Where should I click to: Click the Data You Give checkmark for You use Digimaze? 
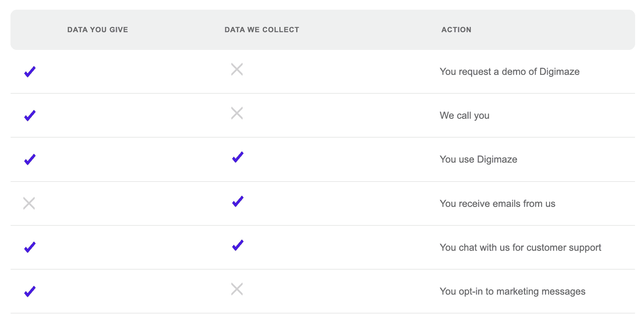point(30,159)
